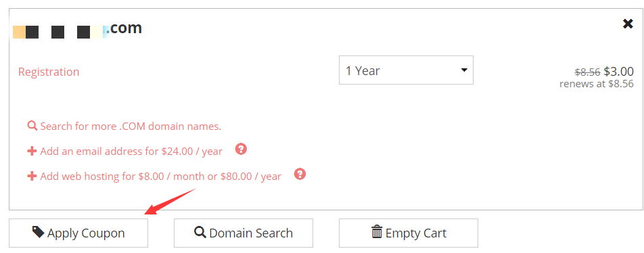Open the help question mark for email address

(241, 149)
